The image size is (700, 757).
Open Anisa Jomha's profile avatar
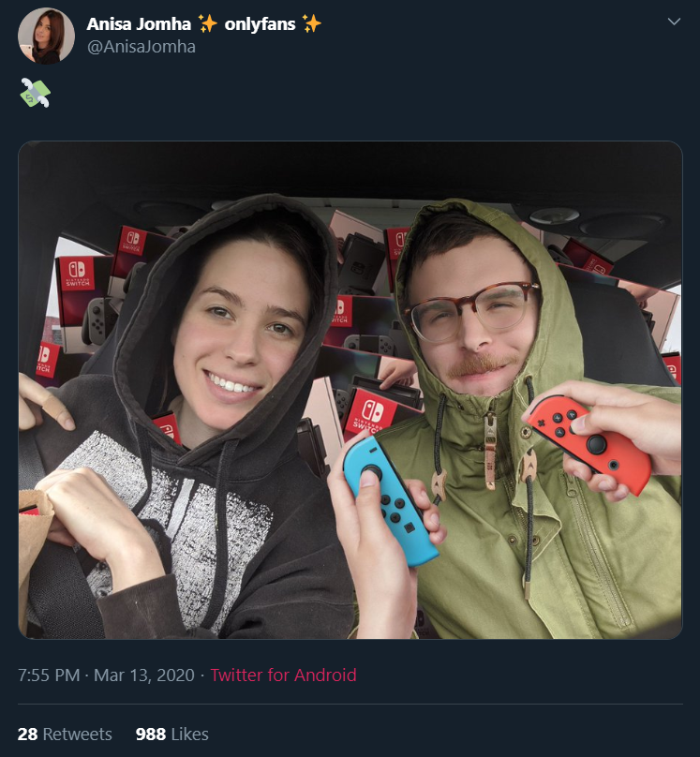(x=46, y=36)
